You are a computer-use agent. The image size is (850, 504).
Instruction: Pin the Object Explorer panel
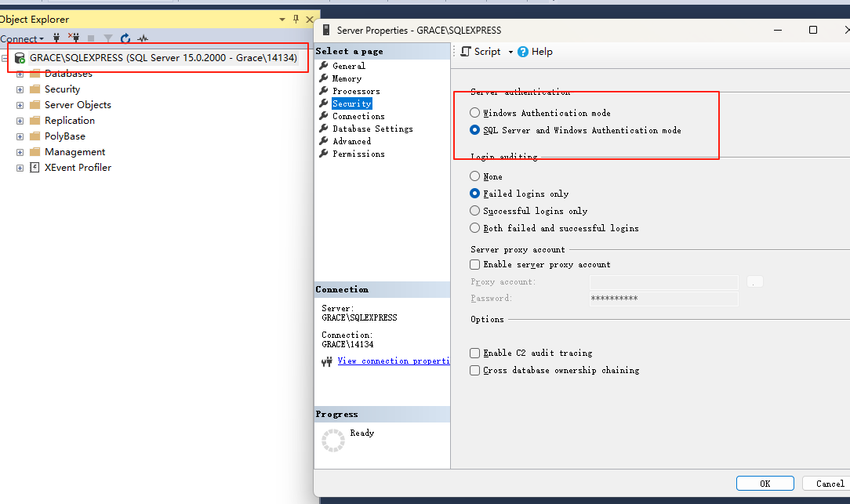(296, 19)
